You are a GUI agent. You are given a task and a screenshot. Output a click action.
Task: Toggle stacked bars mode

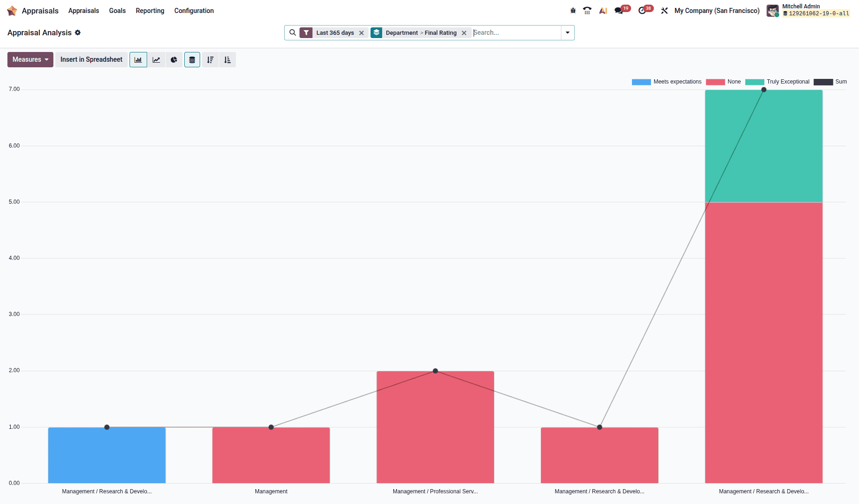click(x=192, y=60)
